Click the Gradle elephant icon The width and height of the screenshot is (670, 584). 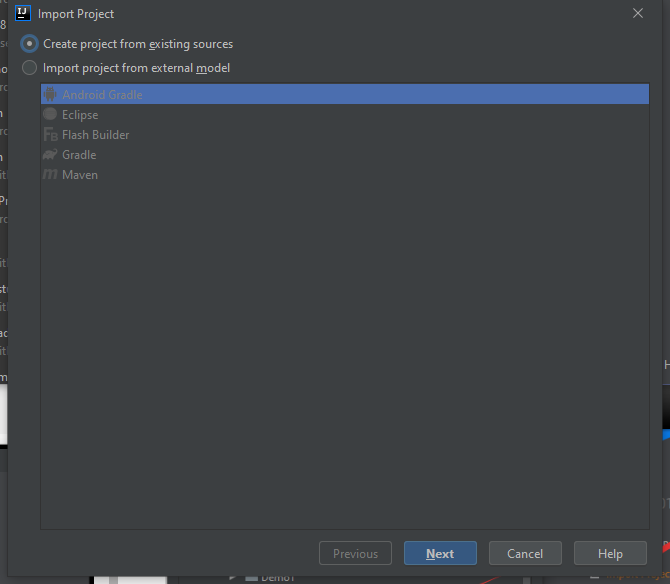point(50,154)
